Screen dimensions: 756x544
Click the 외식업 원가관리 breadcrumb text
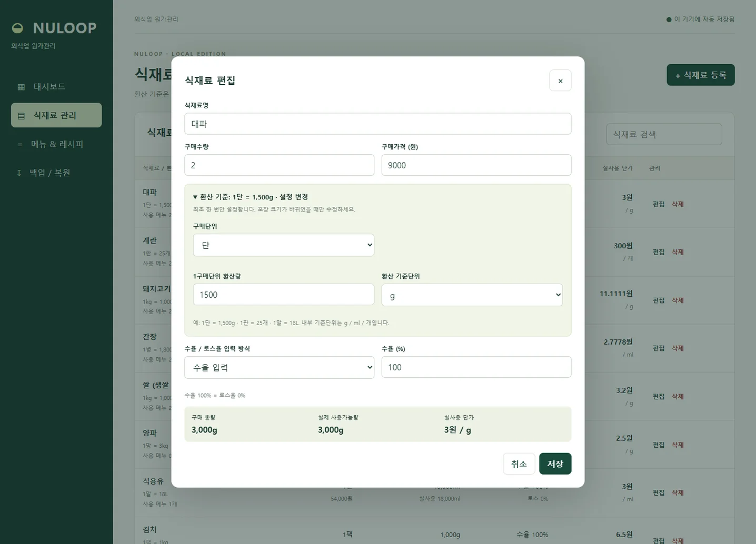click(x=156, y=19)
